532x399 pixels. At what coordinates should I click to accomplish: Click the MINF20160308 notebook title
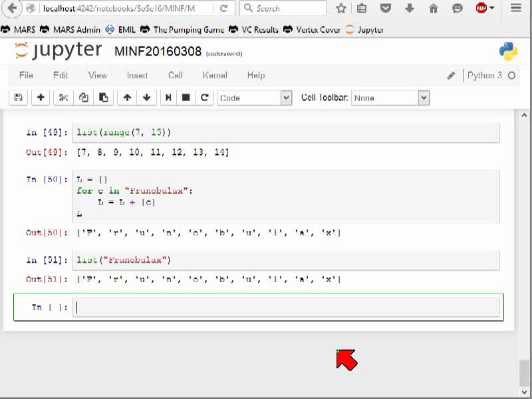click(x=158, y=52)
